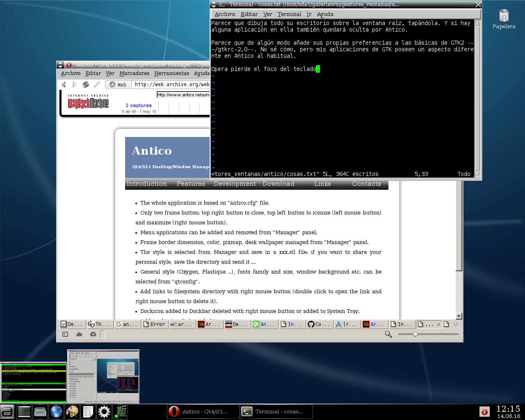Click the Opera Turbo speedometer icon
The image size is (525, 420).
pyautogui.click(x=93, y=334)
